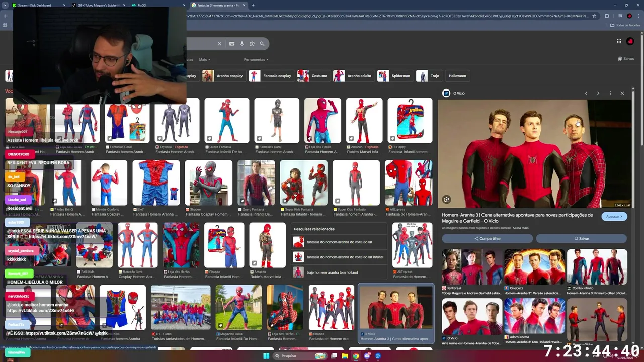Select the Aranha cosplay filter chip
This screenshot has height=362, width=644.
tap(223, 76)
